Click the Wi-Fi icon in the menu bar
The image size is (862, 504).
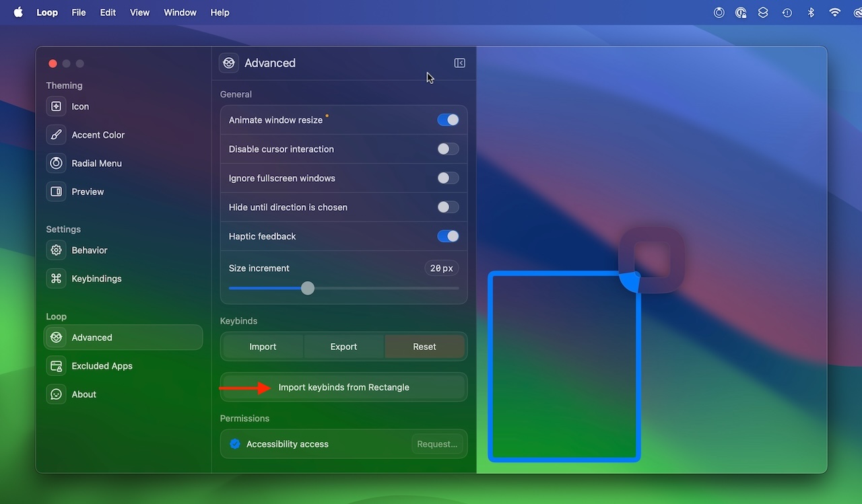click(835, 12)
